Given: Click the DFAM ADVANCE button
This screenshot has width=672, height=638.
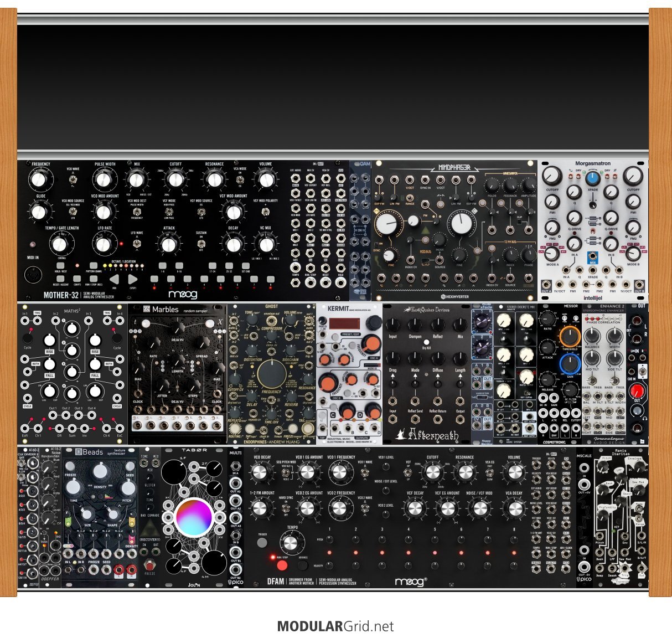Looking at the screenshot, I should (302, 565).
